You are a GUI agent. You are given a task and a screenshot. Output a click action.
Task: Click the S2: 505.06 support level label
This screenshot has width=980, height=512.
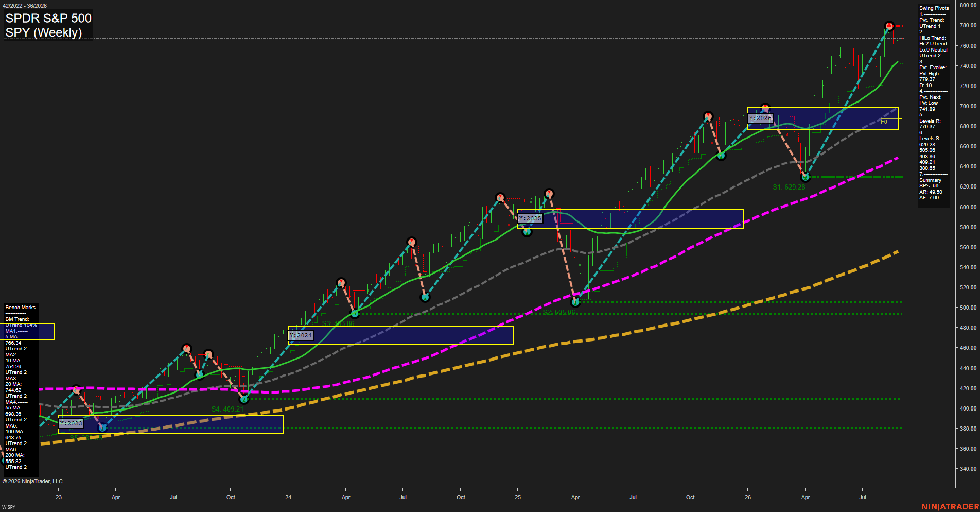click(559, 312)
